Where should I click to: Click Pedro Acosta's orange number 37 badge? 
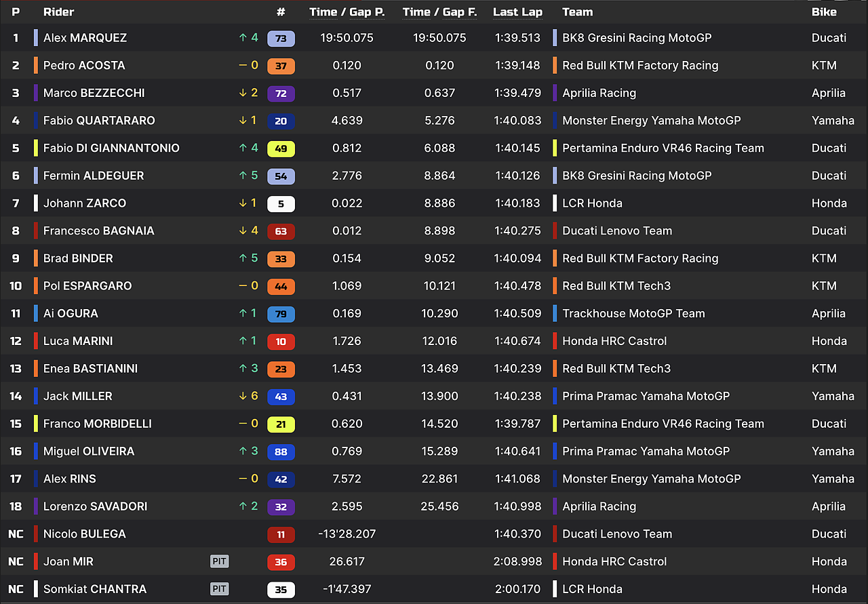pos(281,66)
